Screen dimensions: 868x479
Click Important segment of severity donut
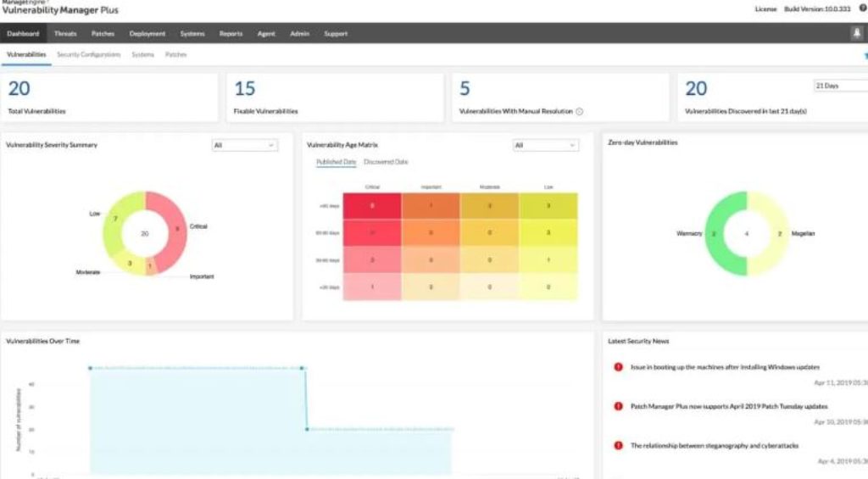point(151,267)
